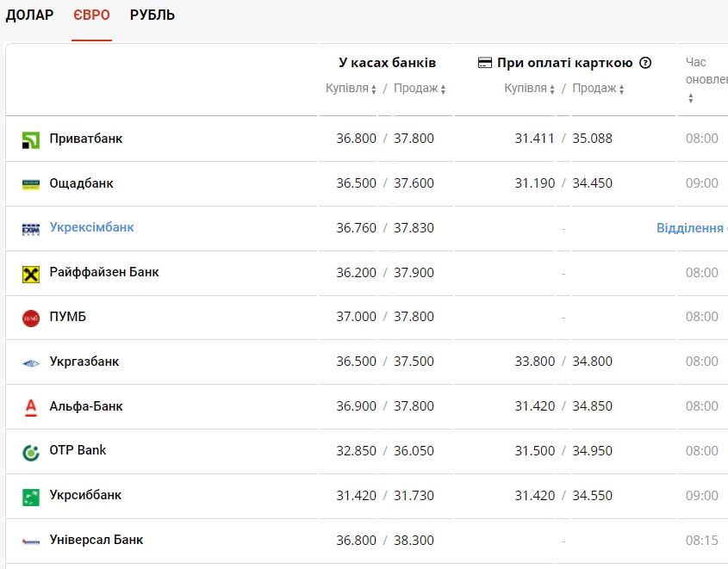The height and width of the screenshot is (569, 728).
Task: Click the Укрсиббанк green logo icon
Action: 31,497
